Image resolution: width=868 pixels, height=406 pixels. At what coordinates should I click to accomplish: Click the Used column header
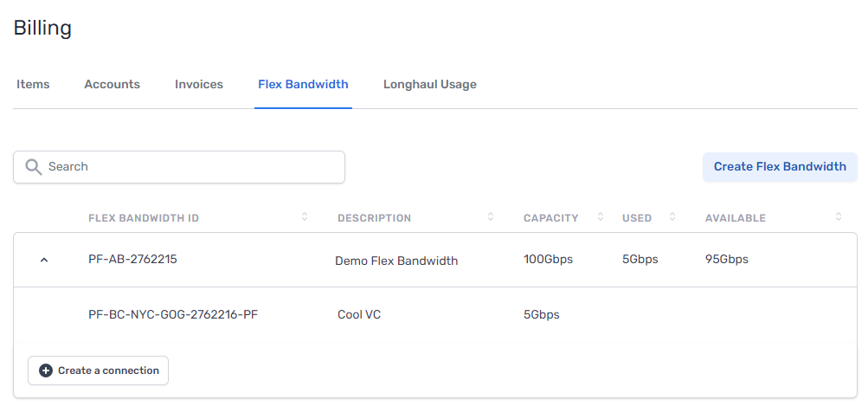[637, 218]
